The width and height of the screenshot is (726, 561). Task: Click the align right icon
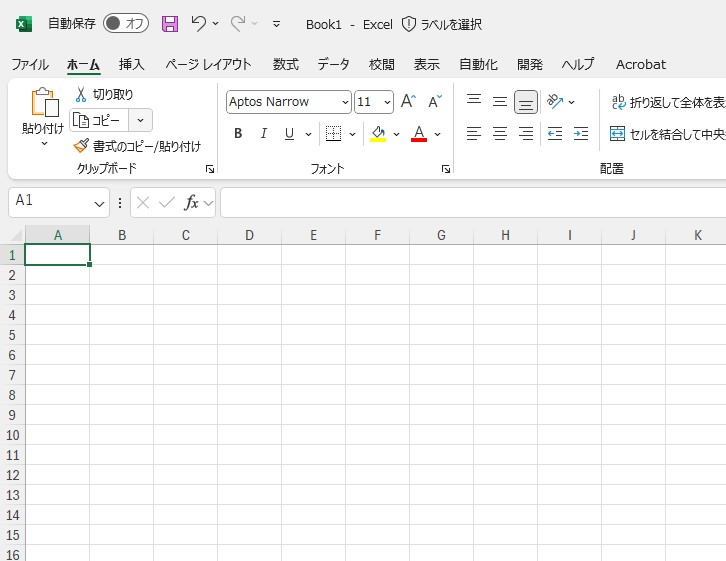coord(526,134)
